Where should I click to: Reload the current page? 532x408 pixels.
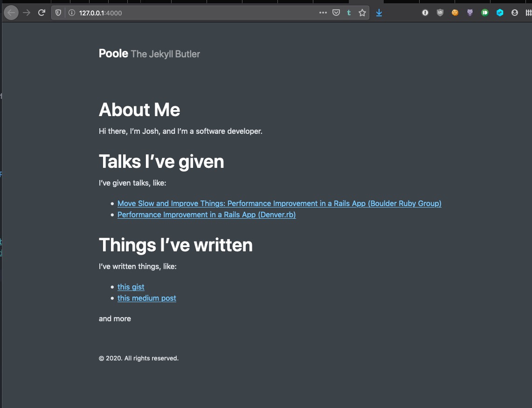[42, 13]
